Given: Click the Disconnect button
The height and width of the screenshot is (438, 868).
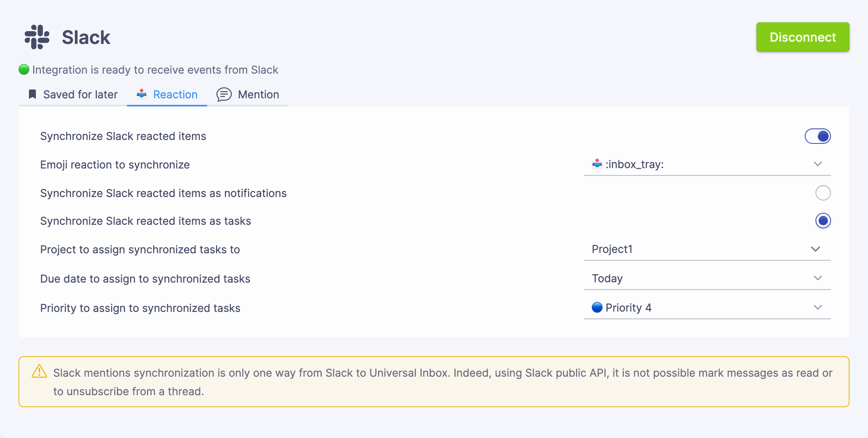Looking at the screenshot, I should (802, 37).
